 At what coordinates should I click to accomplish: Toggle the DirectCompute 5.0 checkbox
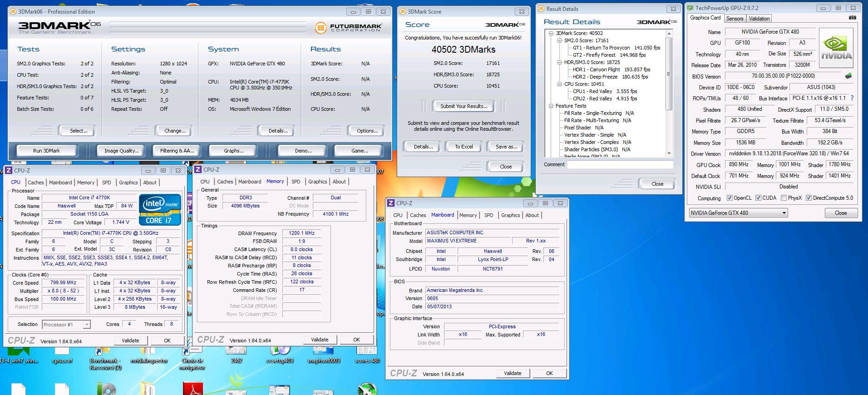point(809,198)
